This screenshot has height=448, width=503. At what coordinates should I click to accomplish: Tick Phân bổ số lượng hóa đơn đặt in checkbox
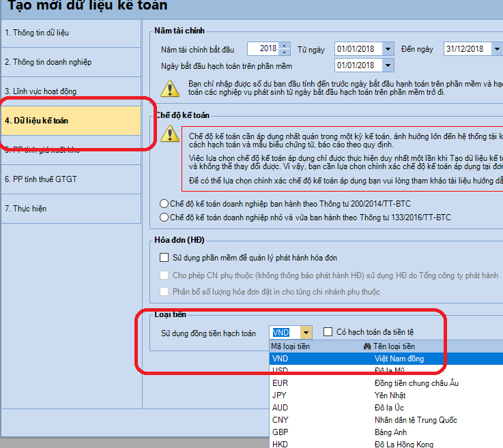(164, 292)
